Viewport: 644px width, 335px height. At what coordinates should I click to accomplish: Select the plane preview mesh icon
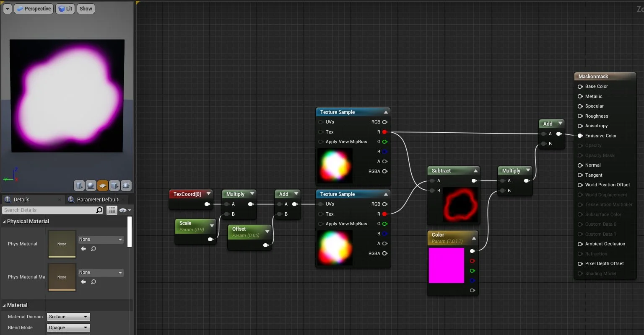coord(103,186)
